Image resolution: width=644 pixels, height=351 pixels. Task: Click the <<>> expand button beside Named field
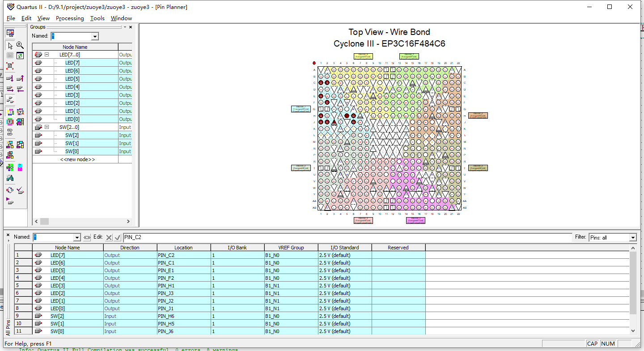tap(87, 237)
